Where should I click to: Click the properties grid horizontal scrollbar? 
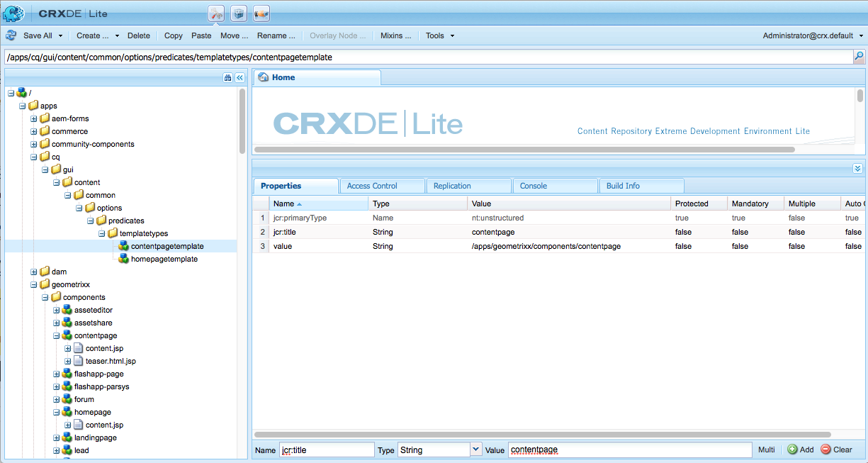point(542,434)
